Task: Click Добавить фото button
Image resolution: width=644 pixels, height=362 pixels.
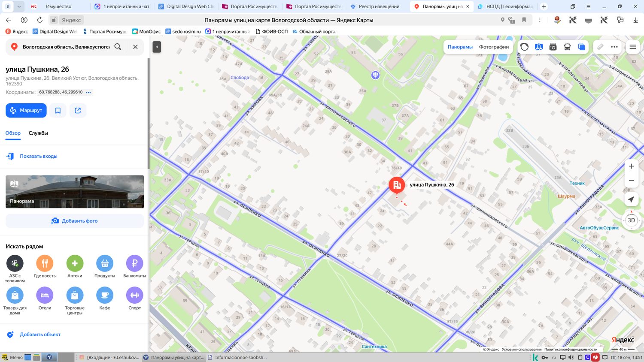Action: pyautogui.click(x=75, y=221)
